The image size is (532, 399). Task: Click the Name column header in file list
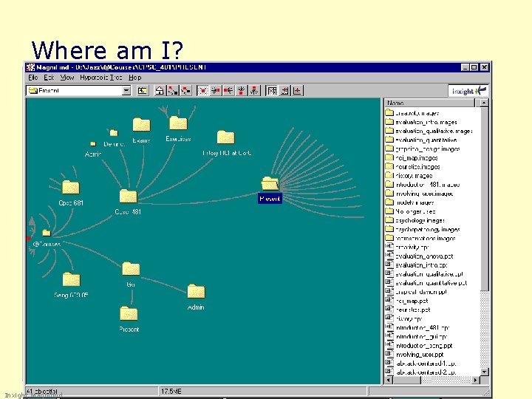tap(429, 103)
